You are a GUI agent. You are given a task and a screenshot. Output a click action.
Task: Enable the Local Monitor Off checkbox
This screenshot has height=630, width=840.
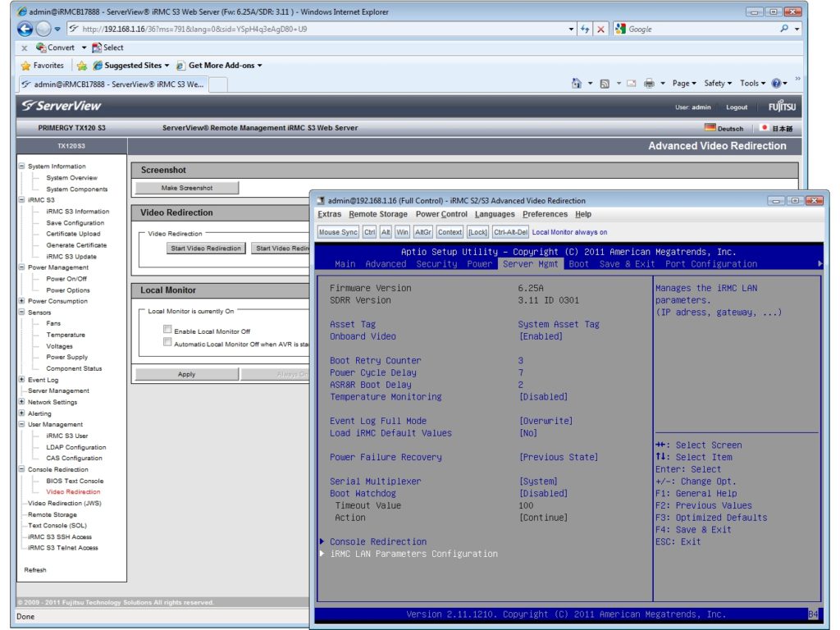168,330
